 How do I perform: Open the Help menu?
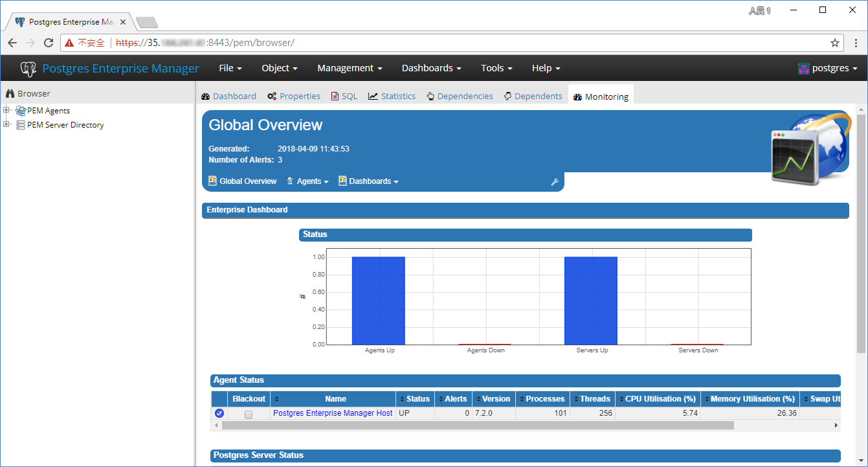pos(546,68)
